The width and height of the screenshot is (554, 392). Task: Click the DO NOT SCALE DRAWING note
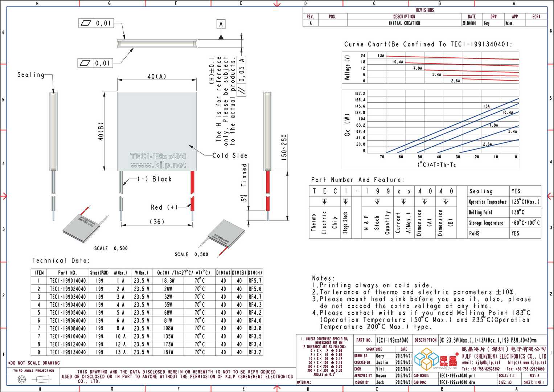pos(34,363)
